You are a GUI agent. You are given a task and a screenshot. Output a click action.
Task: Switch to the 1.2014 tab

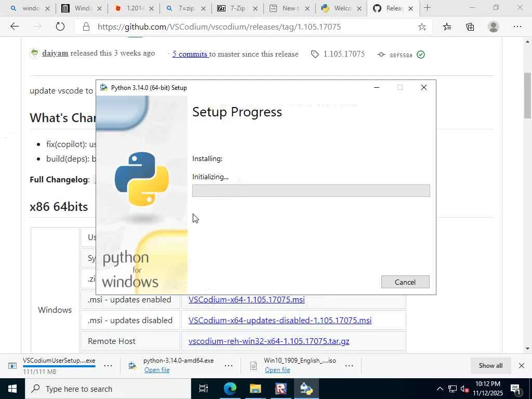coord(134,8)
